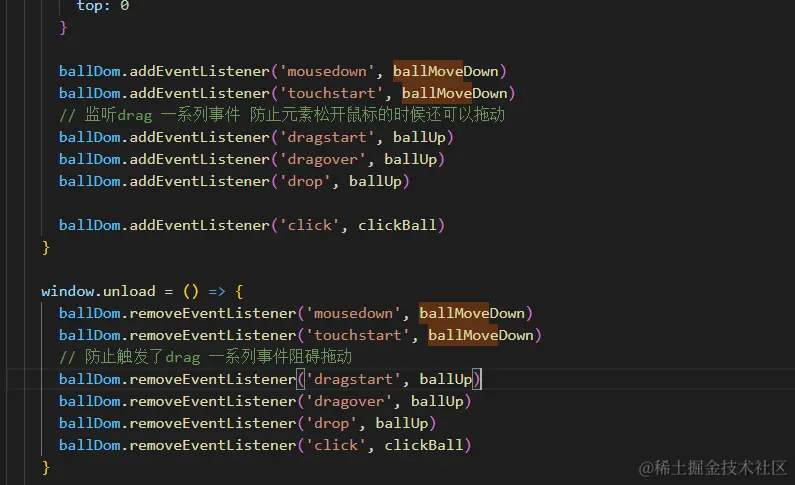Image resolution: width=795 pixels, height=485 pixels.
Task: Click 'click' string in removeEventListener line
Action: (336, 445)
